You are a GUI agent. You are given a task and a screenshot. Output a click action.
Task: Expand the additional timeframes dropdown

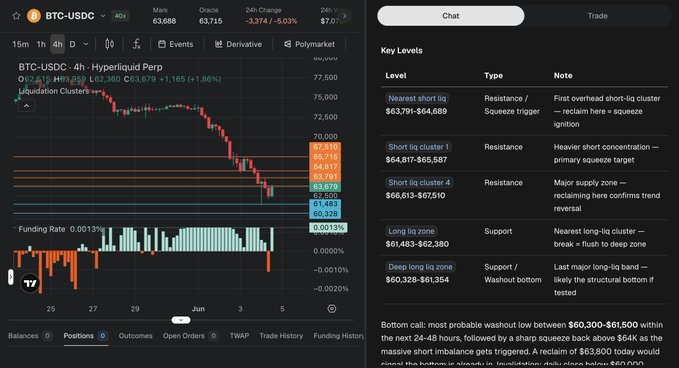(x=86, y=44)
